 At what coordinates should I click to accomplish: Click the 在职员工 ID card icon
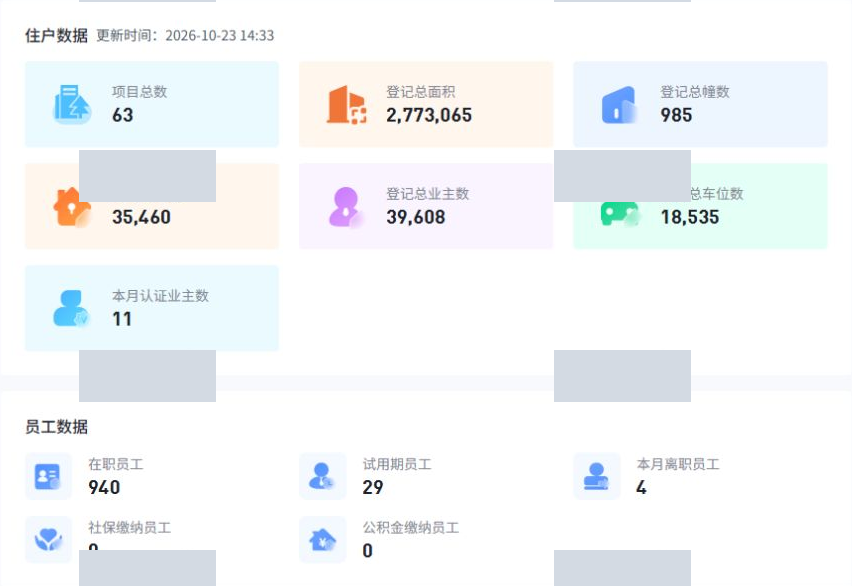[x=48, y=476]
